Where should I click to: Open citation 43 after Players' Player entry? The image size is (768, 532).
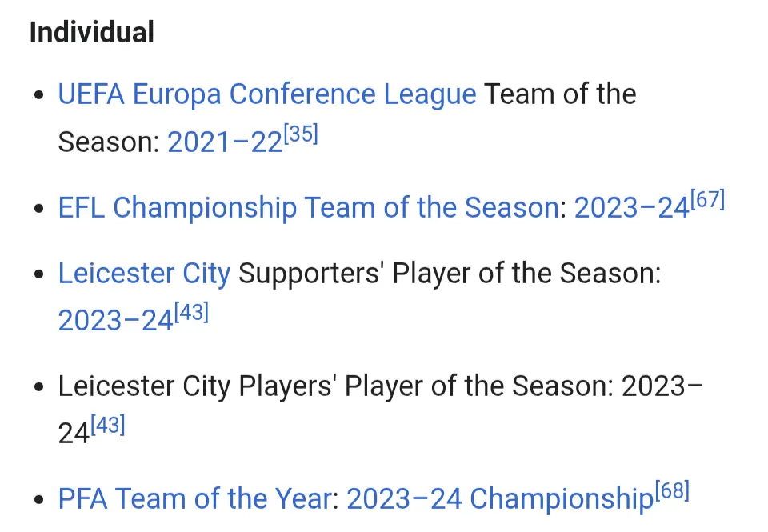pyautogui.click(x=108, y=426)
